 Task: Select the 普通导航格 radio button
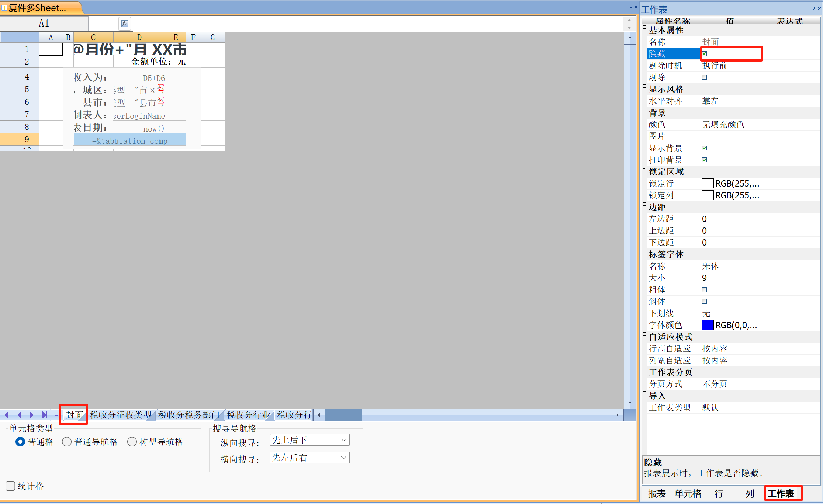(x=67, y=442)
